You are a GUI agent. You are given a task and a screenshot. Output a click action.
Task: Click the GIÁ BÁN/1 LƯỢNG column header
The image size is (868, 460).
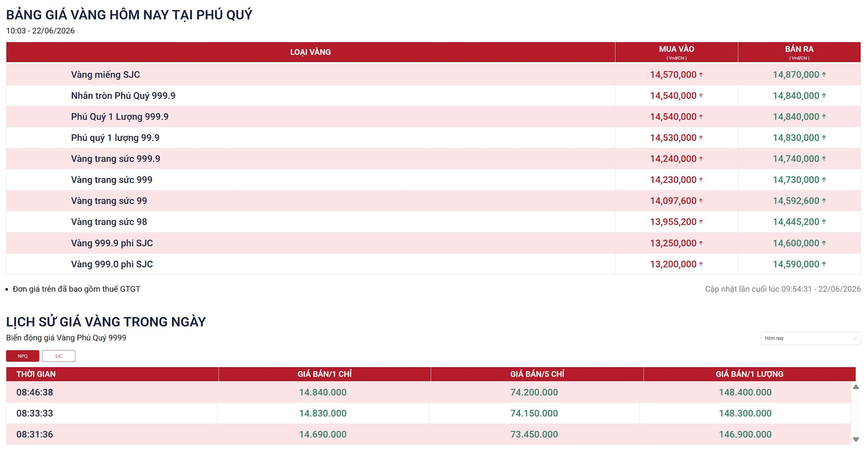[749, 374]
